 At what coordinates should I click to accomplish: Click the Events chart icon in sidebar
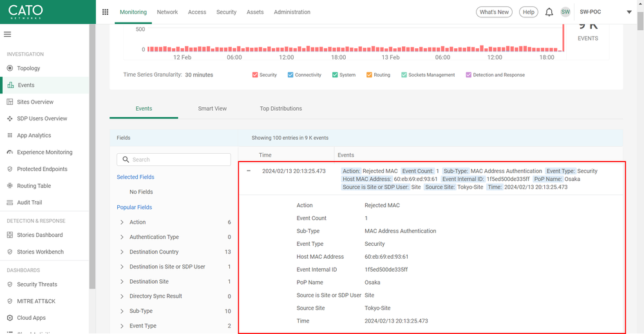coord(11,85)
